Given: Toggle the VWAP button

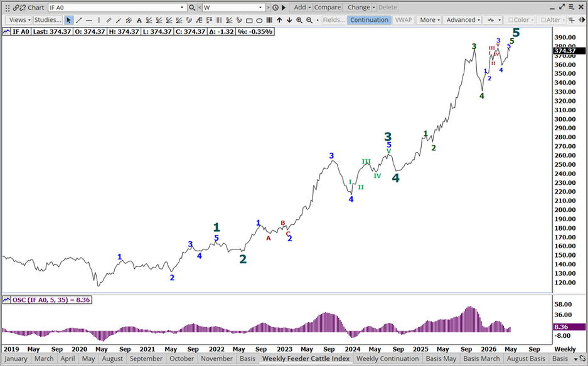Looking at the screenshot, I should tap(404, 20).
